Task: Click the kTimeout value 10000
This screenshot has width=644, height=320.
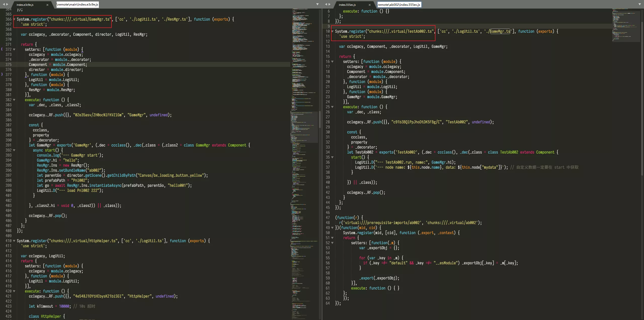Action: [x=64, y=306]
